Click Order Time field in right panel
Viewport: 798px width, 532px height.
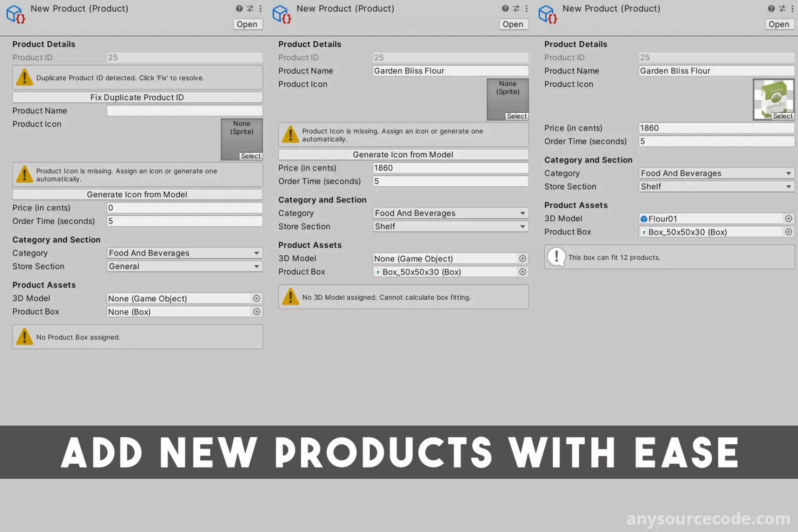[717, 141]
